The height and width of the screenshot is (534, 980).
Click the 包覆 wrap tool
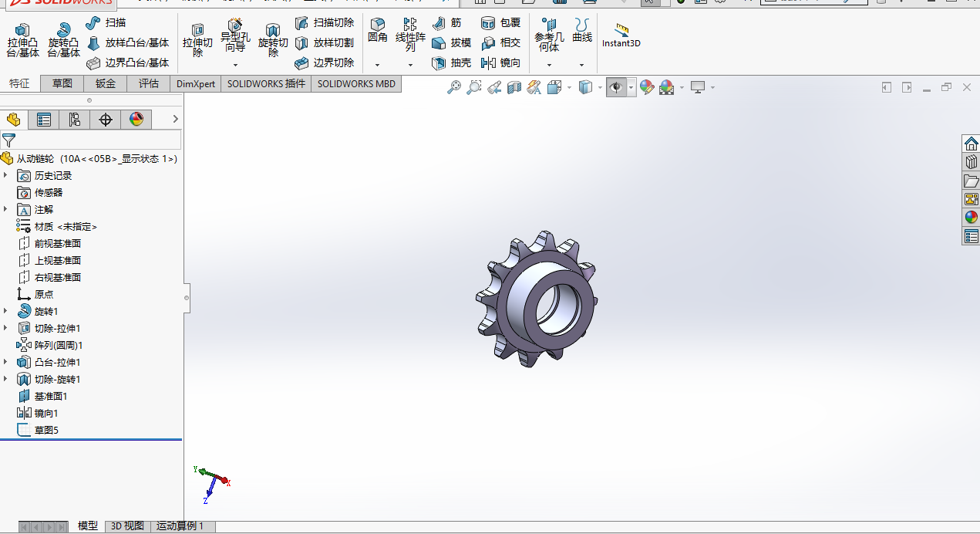click(x=500, y=22)
